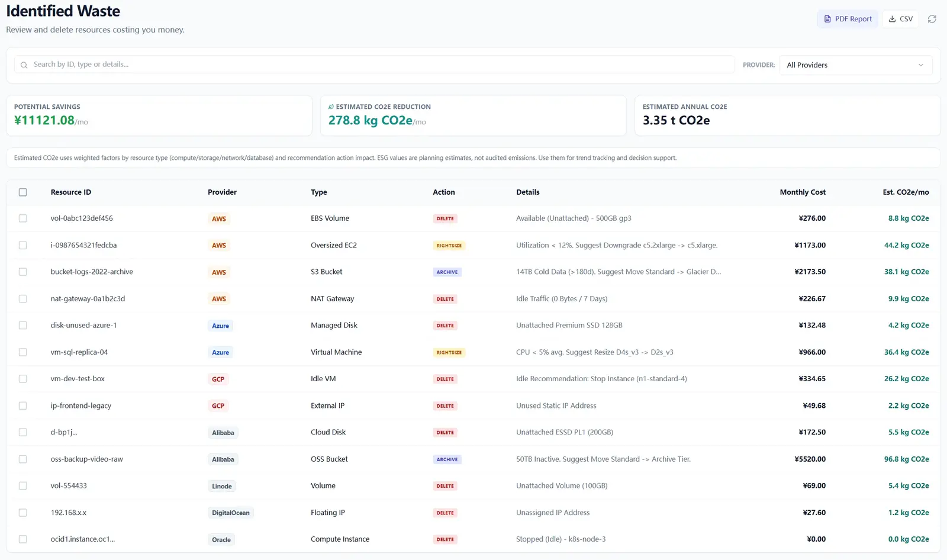Click the ¥2173.50 monthly cost cell
This screenshot has width=947, height=560.
tap(810, 272)
